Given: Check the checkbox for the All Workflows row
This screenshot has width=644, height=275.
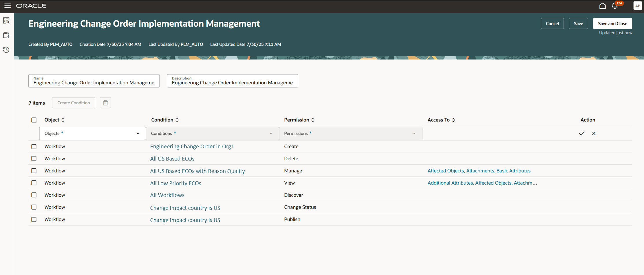Looking at the screenshot, I should [34, 195].
